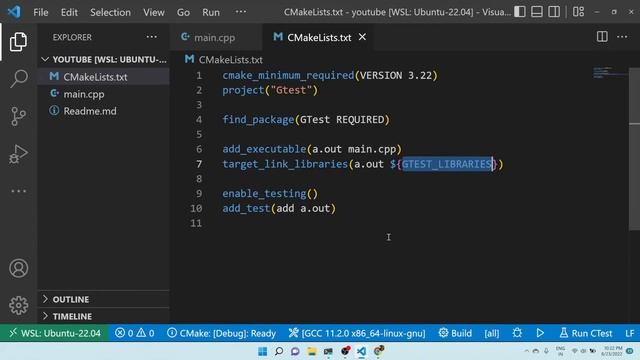
Task: Open the Run and Debug view
Action: pos(18,154)
